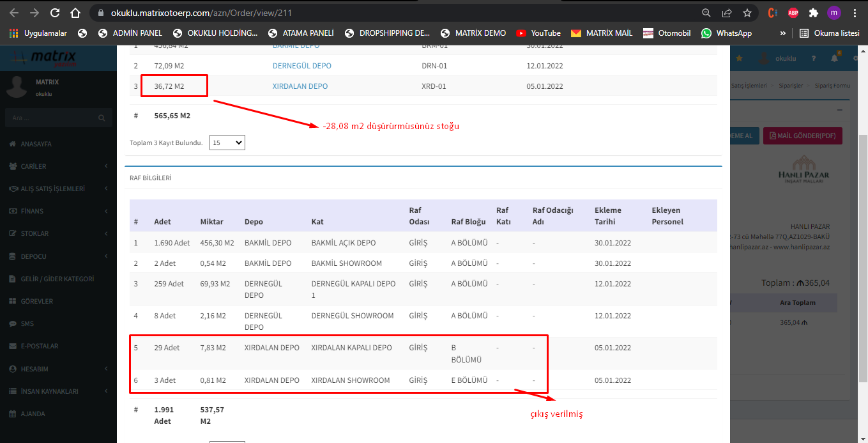868x443 pixels.
Task: Change the records-per-page dropdown showing 15
Action: (x=227, y=143)
